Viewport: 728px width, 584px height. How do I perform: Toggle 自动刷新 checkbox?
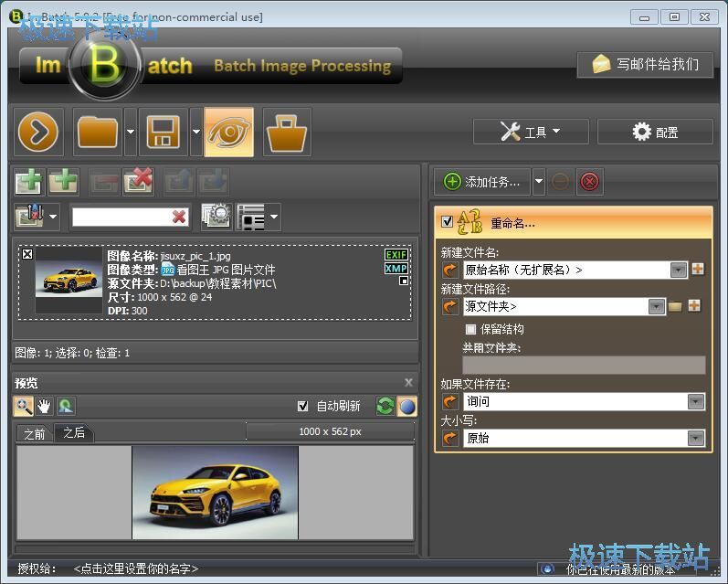point(302,406)
